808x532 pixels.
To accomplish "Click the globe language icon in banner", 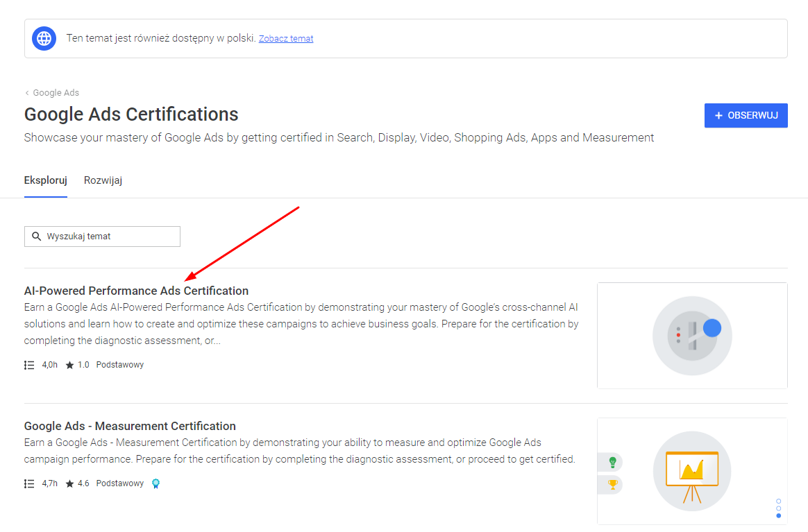I will 44,38.
